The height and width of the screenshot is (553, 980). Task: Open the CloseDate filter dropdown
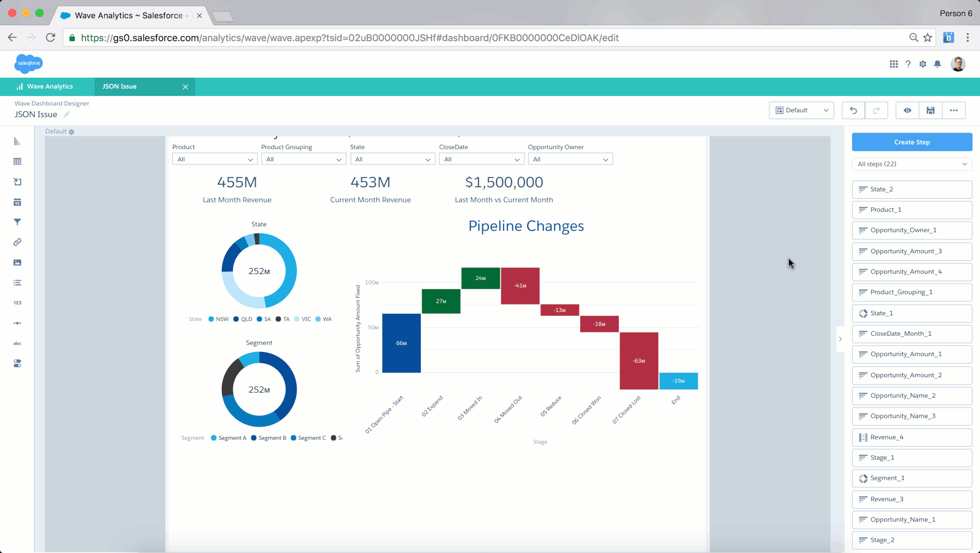tap(481, 159)
